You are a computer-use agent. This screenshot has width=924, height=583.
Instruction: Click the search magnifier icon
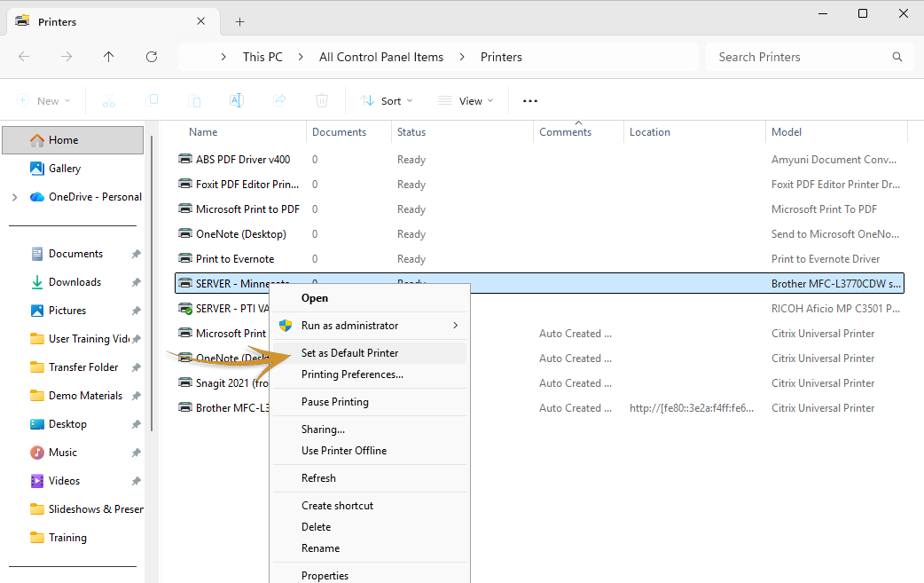tap(897, 57)
